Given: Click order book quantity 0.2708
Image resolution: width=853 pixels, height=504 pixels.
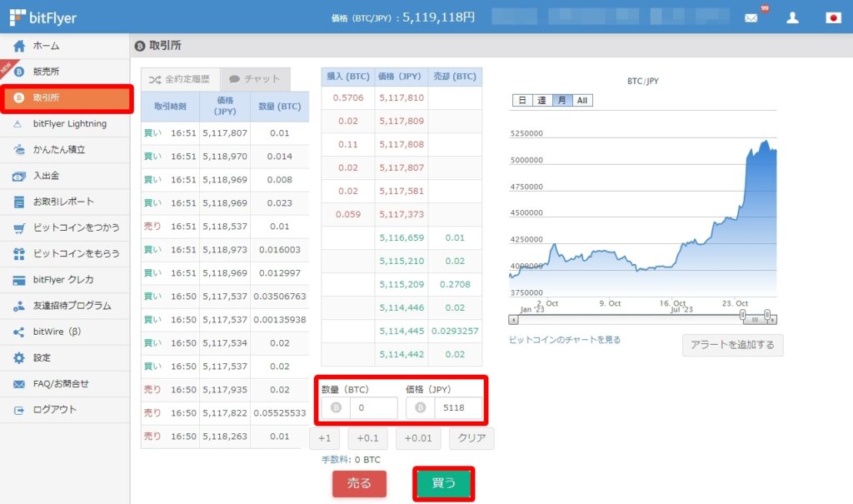Looking at the screenshot, I should (x=455, y=285).
